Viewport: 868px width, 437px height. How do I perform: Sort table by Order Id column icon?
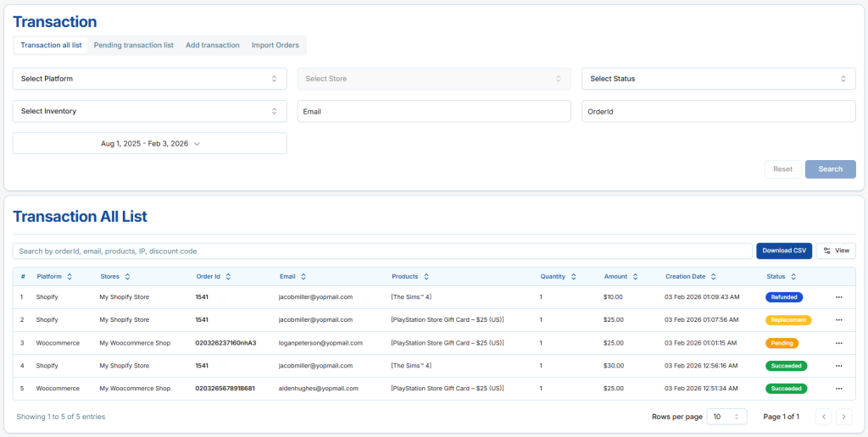click(x=229, y=277)
